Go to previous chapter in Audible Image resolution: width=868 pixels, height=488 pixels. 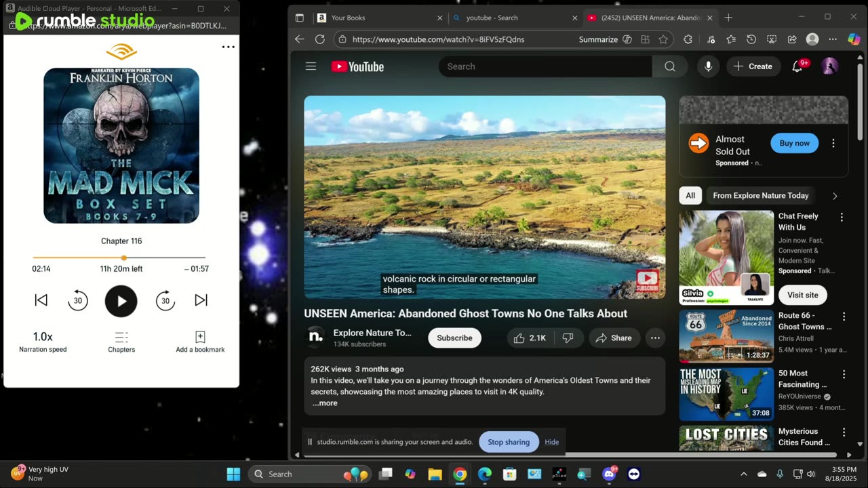41,300
